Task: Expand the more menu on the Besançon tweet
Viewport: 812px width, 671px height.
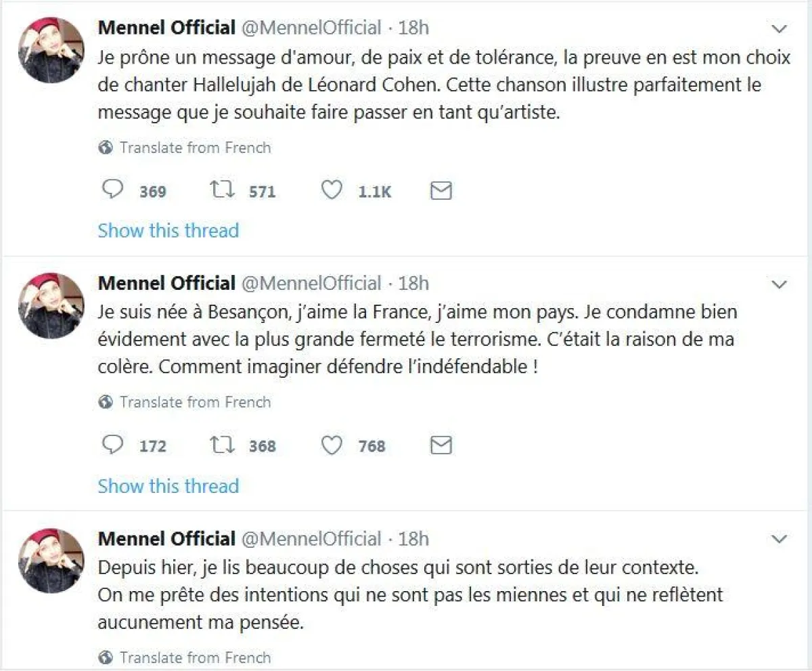Action: coord(780,284)
